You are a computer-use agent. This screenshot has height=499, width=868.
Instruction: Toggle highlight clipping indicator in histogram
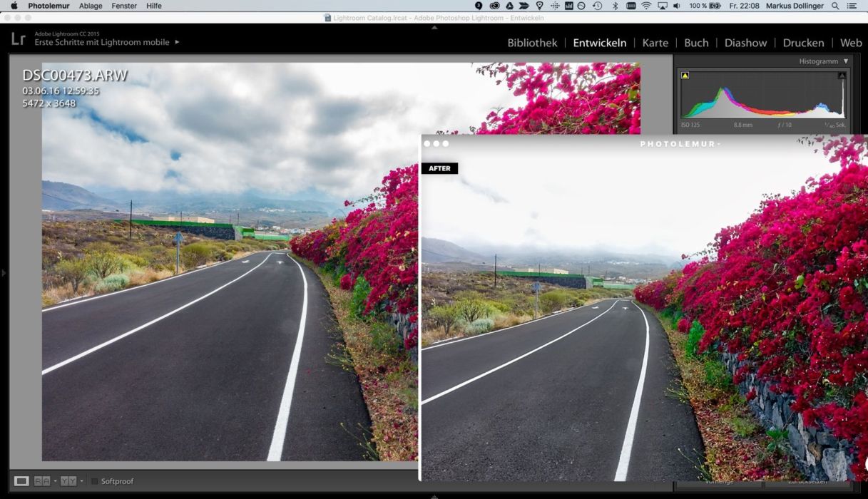[842, 75]
